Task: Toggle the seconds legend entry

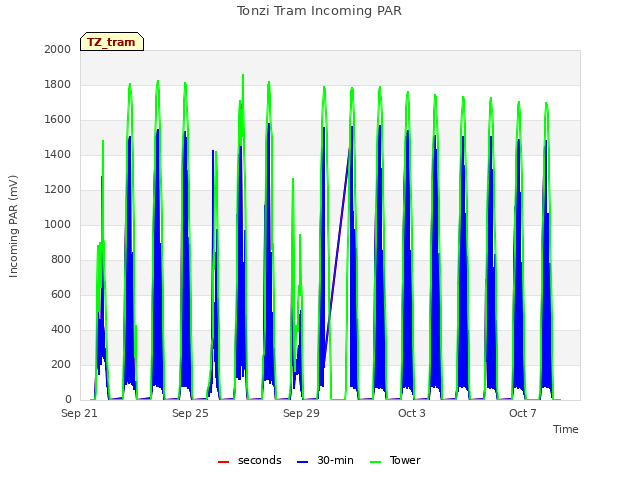Action: pos(249,460)
